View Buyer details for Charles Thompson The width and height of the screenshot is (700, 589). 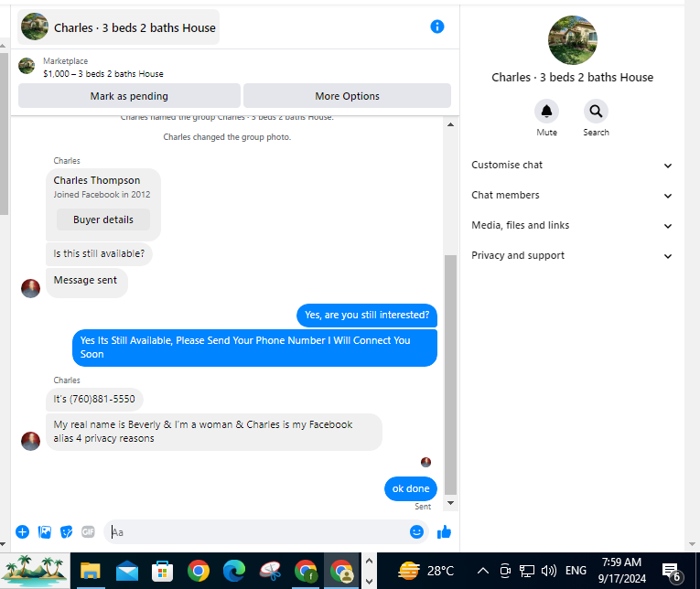click(103, 220)
